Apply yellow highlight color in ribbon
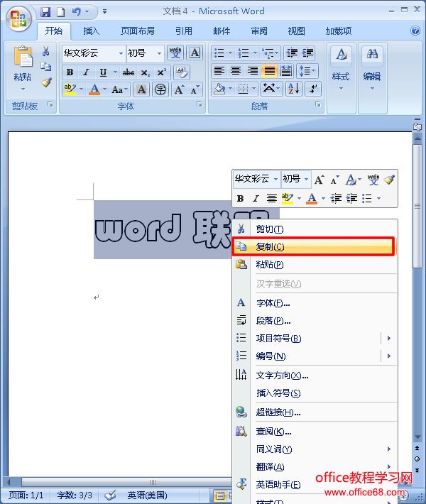 [70, 89]
